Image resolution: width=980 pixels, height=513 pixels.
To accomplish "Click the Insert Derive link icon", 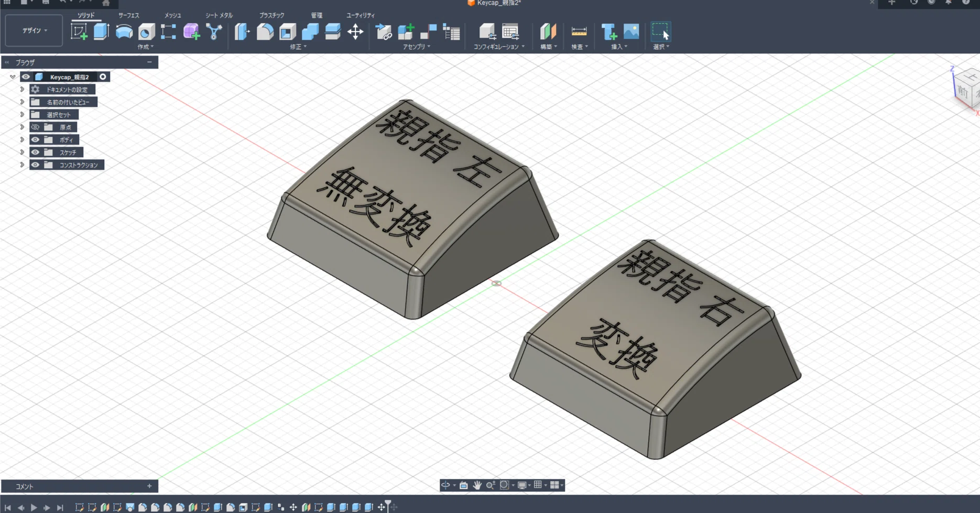I will tap(384, 32).
